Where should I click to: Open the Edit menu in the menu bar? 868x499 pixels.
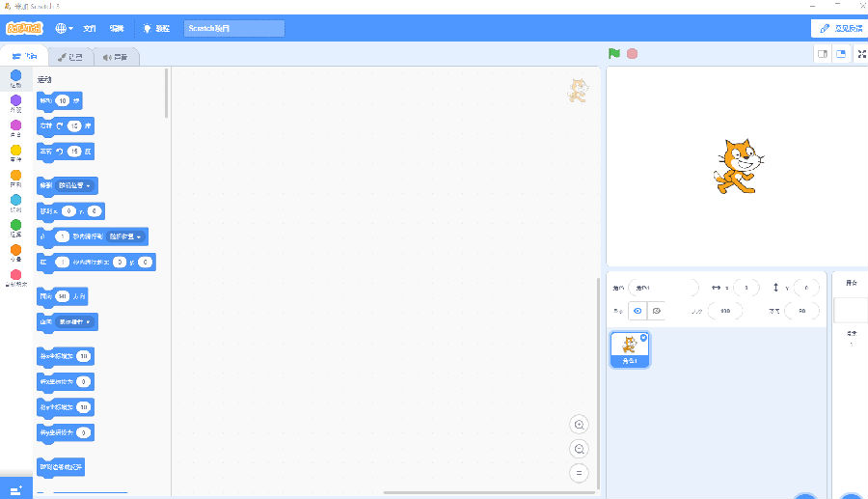coord(116,29)
